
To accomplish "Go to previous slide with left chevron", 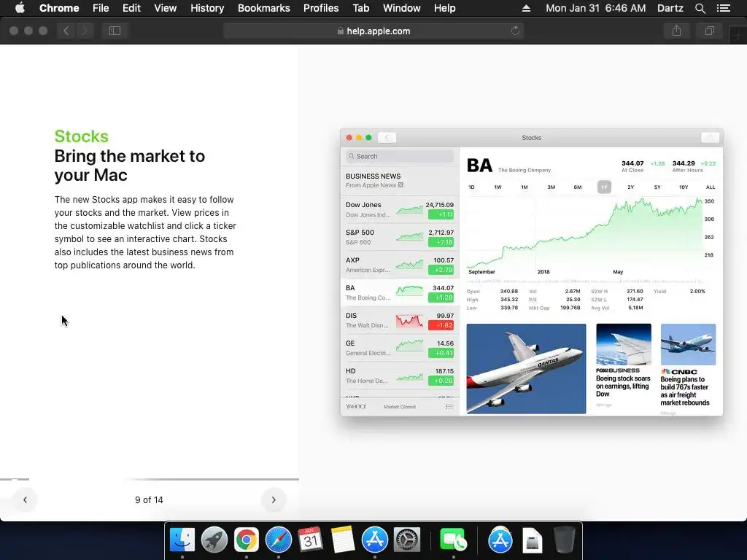I will 26,499.
